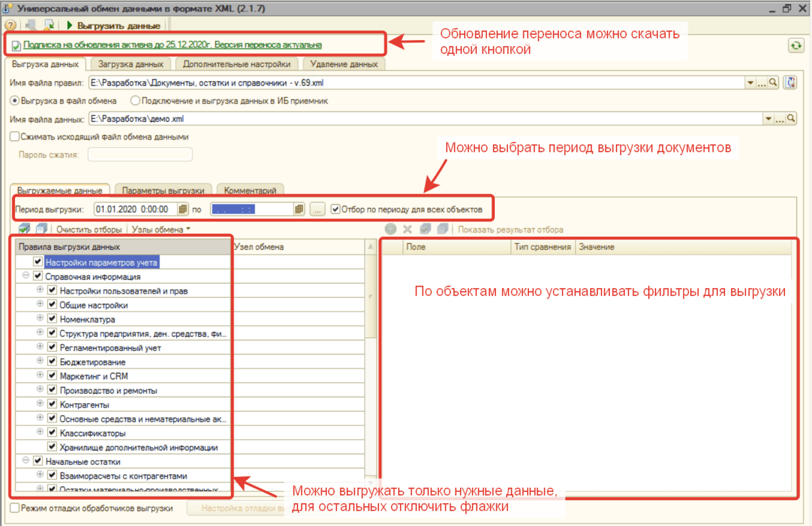Click the green refresh update icon

pyautogui.click(x=796, y=45)
